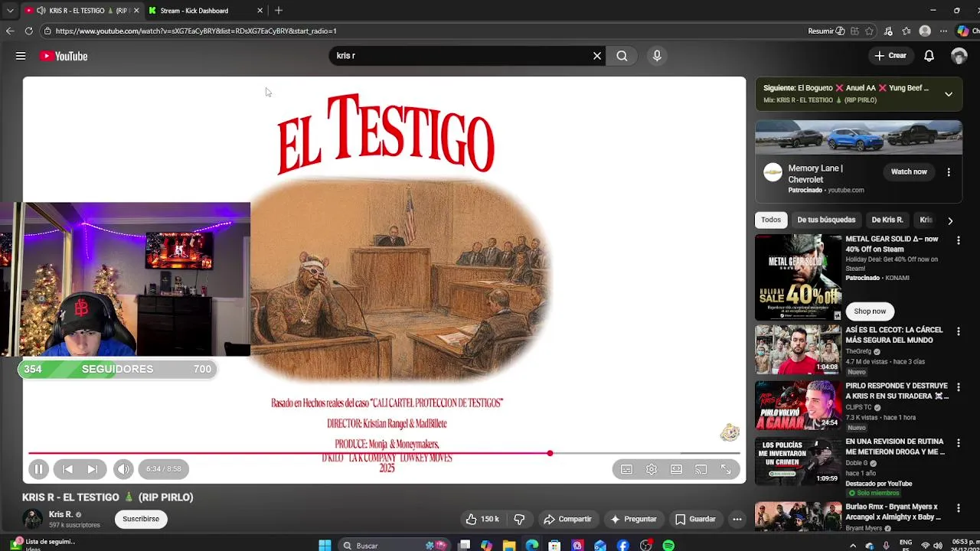Click Shop now on Metal Gear ad
Screen dimensions: 980x551
coord(870,311)
